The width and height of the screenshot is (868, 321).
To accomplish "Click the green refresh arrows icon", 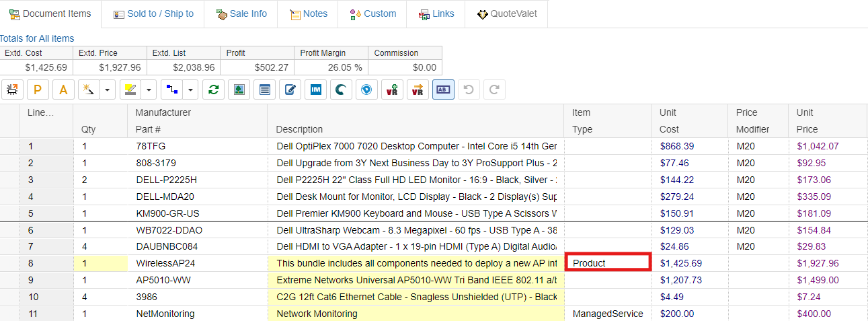I will click(213, 90).
